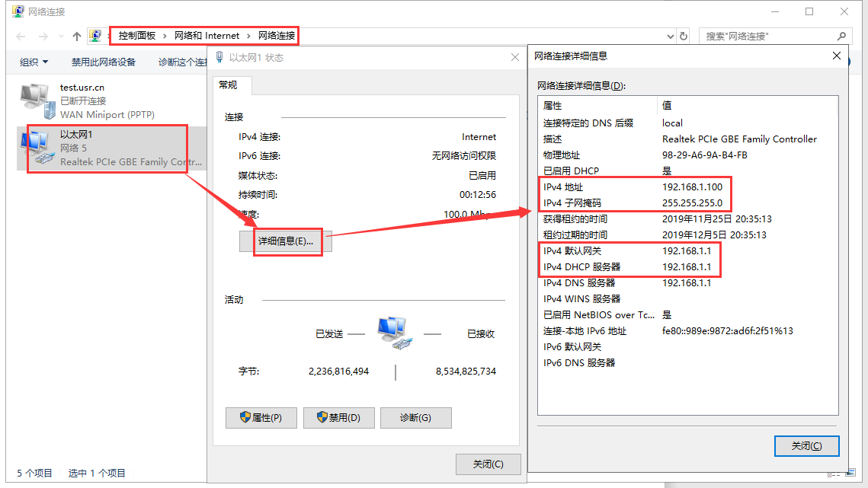
Task: Expand the address bar history dropdown
Action: click(x=670, y=36)
